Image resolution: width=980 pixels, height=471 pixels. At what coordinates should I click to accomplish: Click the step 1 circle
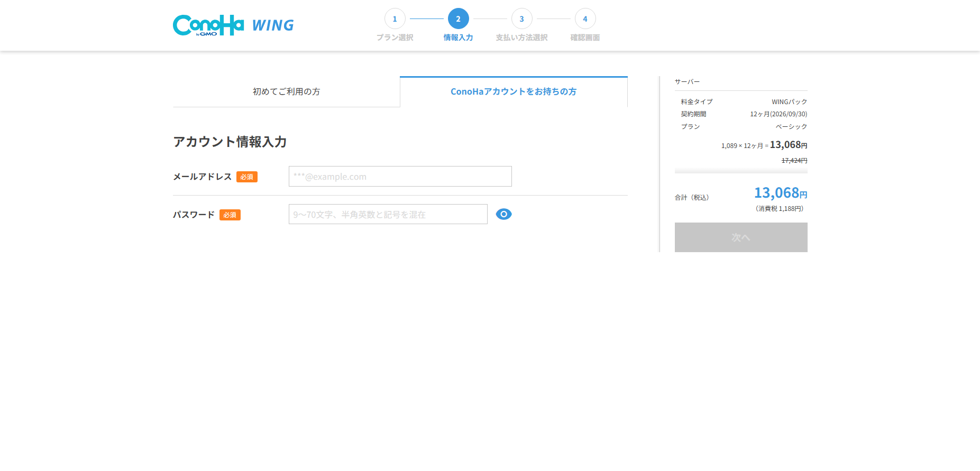395,19
